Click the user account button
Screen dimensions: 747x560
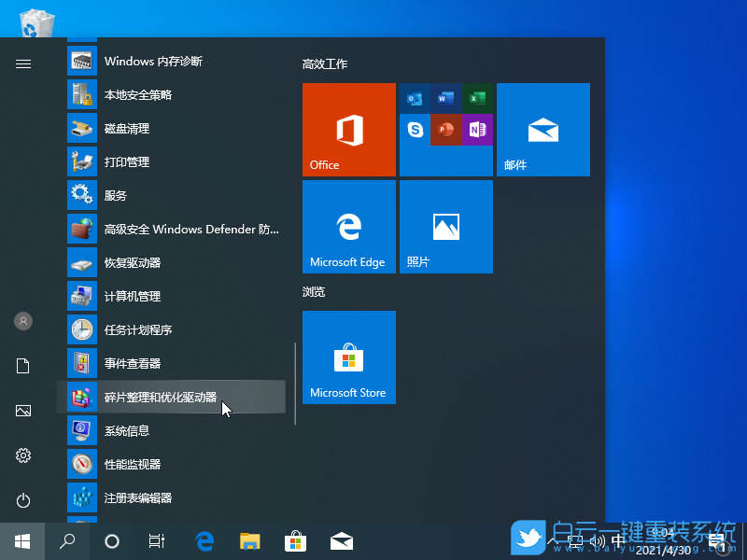click(x=22, y=321)
